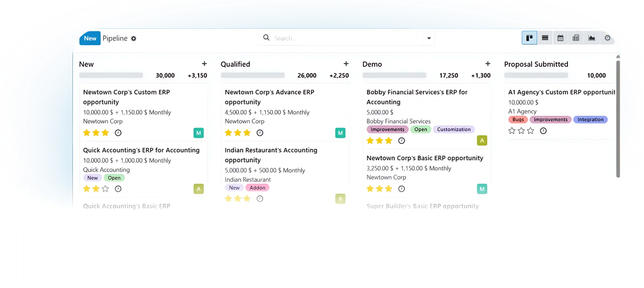
Task: Switch to Kanban view
Action: tap(529, 38)
